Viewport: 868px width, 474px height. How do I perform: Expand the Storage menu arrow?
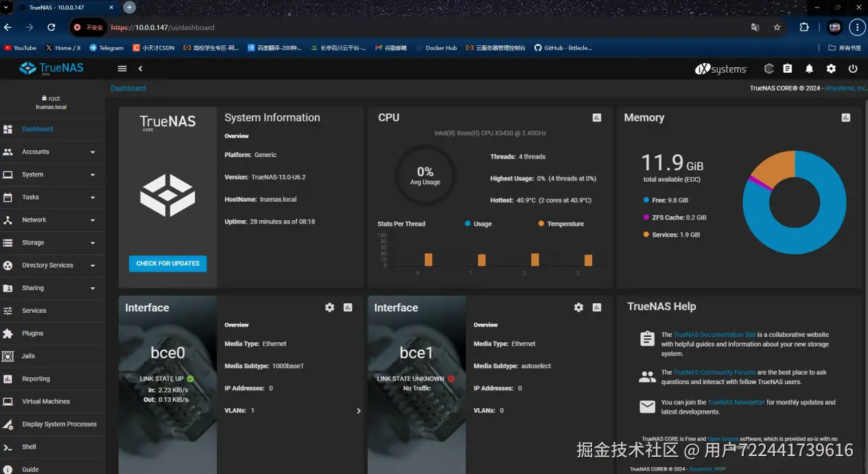93,243
